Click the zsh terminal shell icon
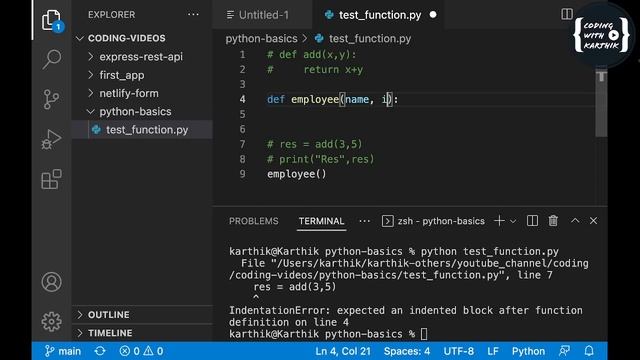Viewport: 640px width, 360px height. point(387,221)
